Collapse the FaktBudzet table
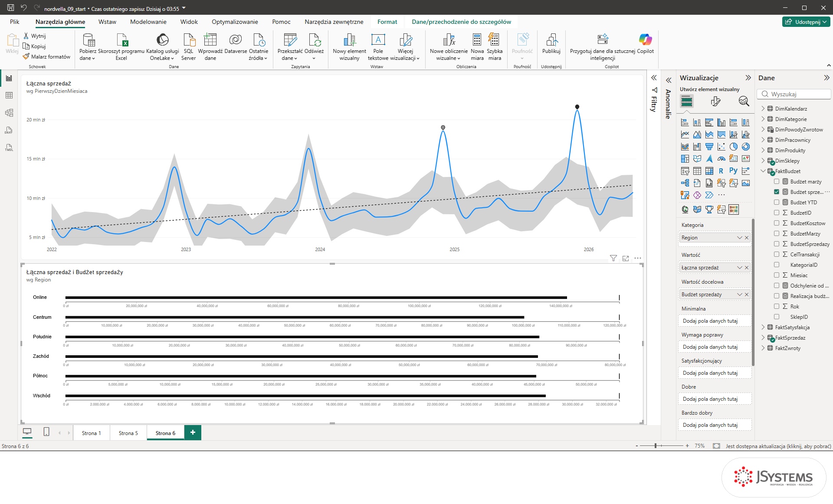Viewport: 833px width, 504px height. [x=763, y=171]
